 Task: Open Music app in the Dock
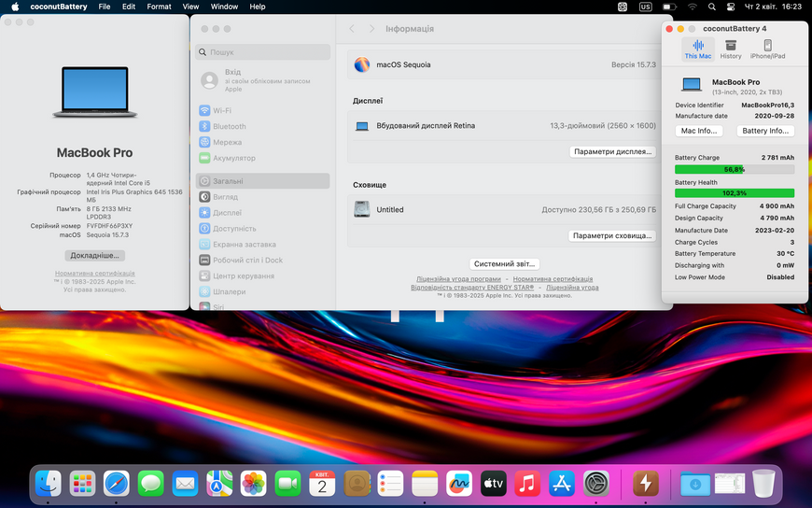pos(527,484)
